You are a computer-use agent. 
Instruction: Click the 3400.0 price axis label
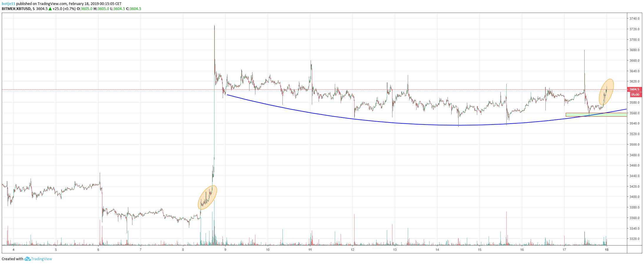[x=634, y=197]
